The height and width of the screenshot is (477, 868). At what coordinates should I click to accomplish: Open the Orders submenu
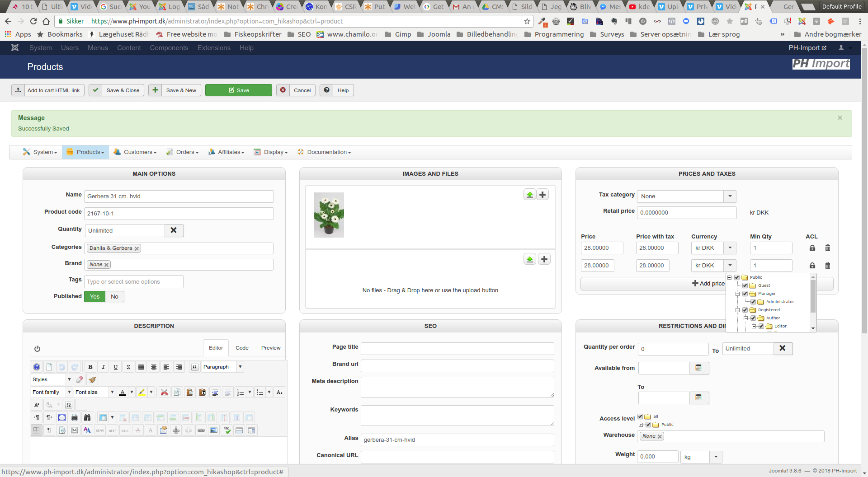[183, 152]
